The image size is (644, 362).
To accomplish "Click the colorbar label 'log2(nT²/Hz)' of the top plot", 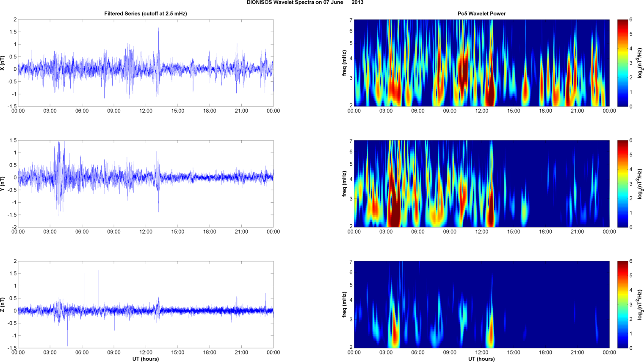I will tap(640, 63).
